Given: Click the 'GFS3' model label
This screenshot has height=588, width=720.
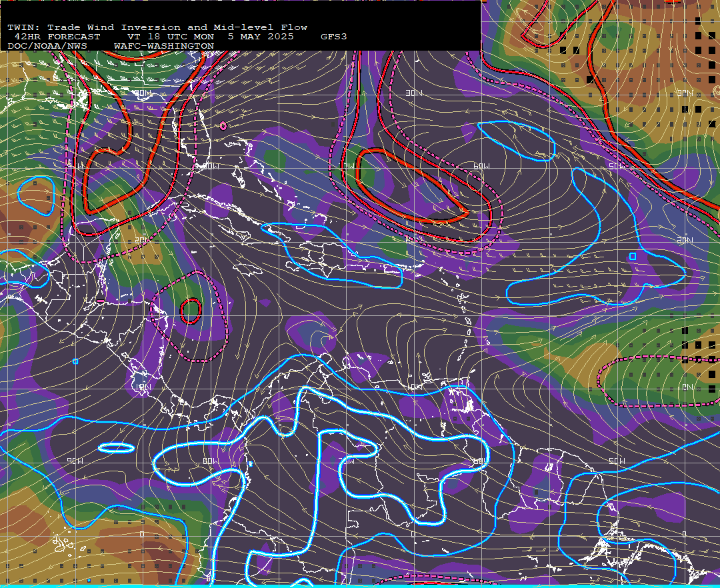Looking at the screenshot, I should click(x=334, y=37).
